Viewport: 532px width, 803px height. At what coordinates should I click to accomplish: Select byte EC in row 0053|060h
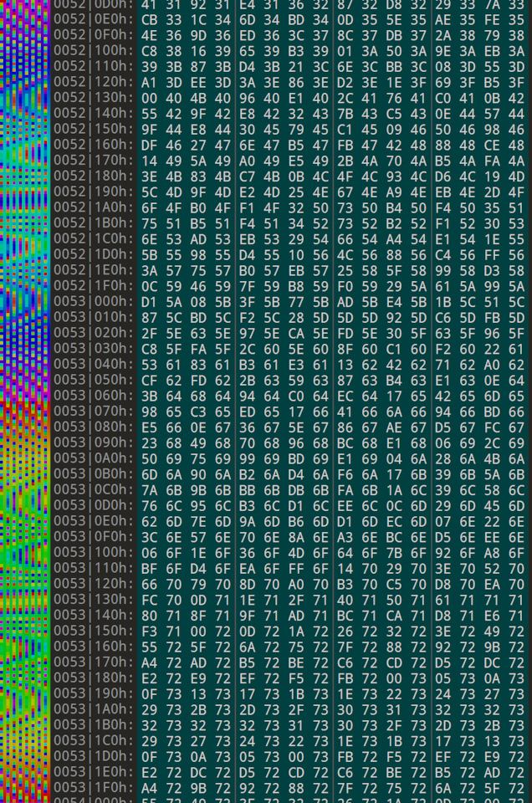coord(345,396)
